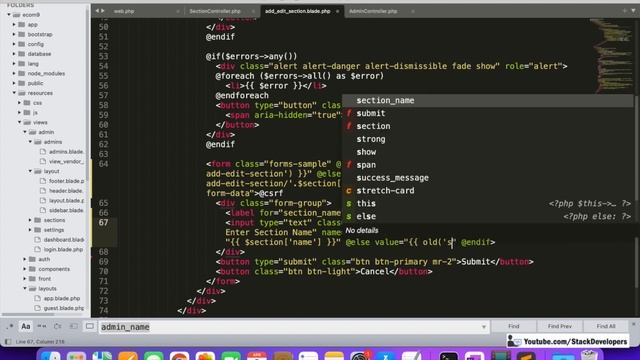This screenshot has height=360, width=640.
Task: Click sidebar horizontal scrollbar
Action: [29, 315]
